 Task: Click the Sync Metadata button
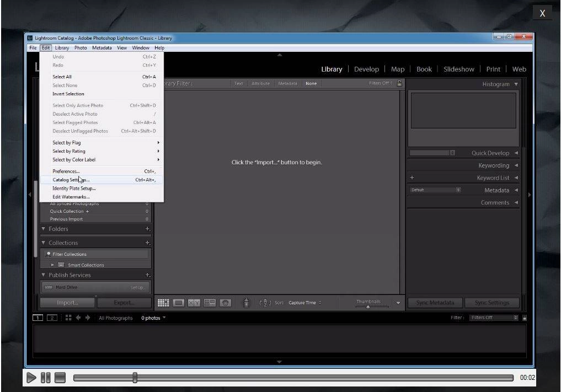pyautogui.click(x=435, y=303)
